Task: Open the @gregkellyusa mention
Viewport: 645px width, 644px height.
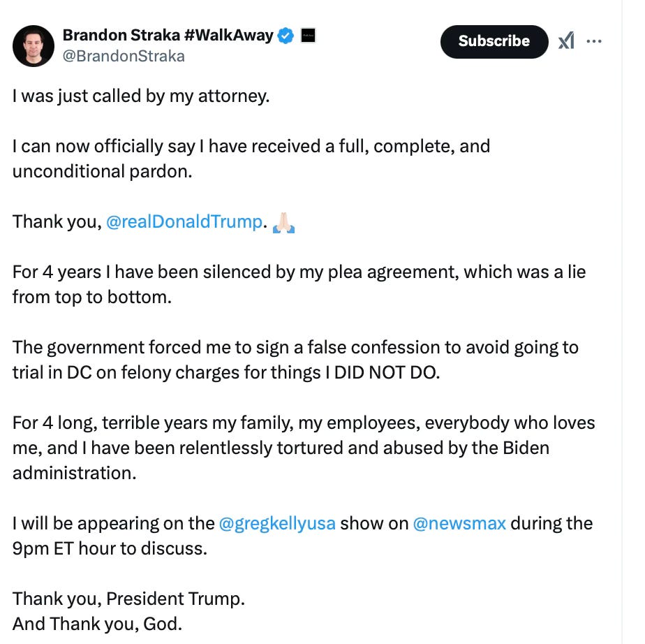Action: [277, 524]
